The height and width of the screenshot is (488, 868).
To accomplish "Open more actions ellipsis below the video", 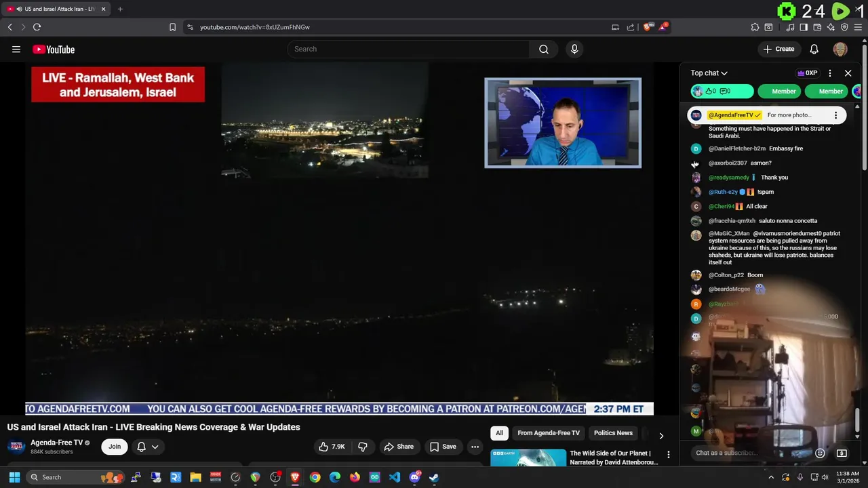I will [x=475, y=447].
